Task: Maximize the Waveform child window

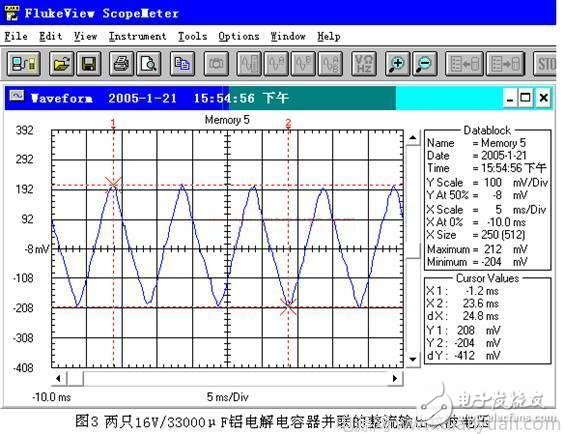Action: point(525,98)
